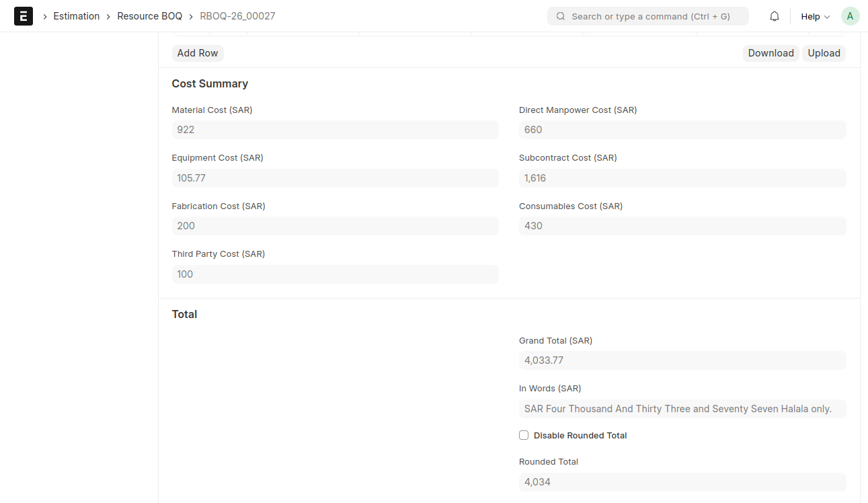Open the notifications bell
Image resolution: width=868 pixels, height=503 pixels.
775,16
